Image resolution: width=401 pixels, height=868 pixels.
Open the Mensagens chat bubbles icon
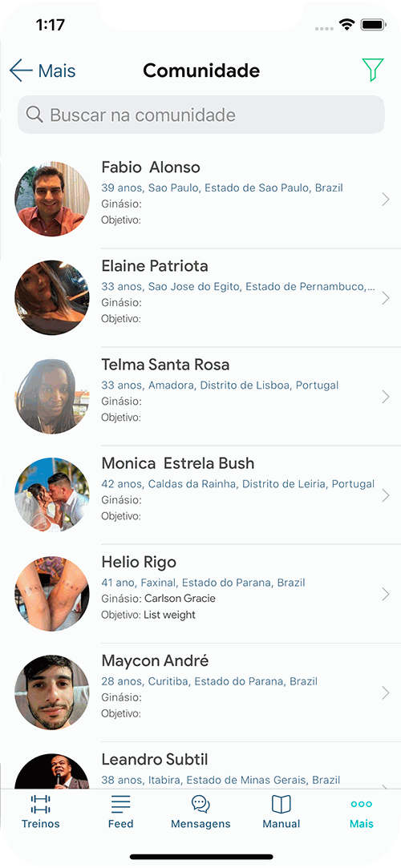[200, 804]
